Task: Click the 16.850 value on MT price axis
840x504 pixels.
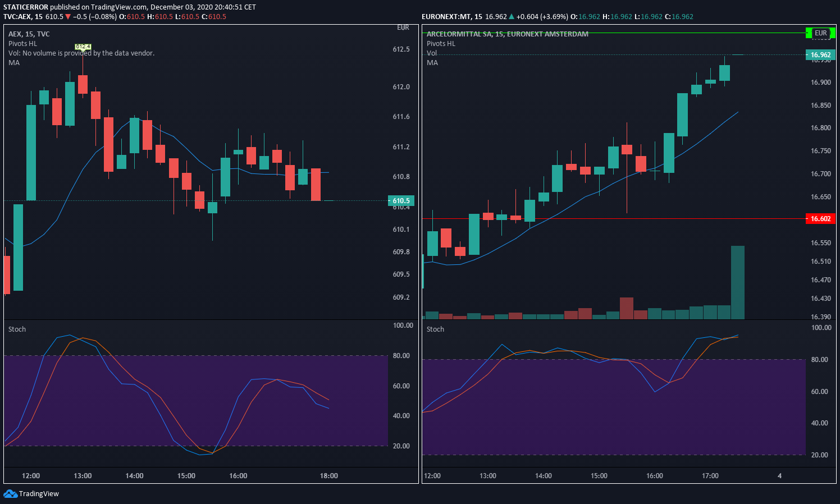Action: point(821,106)
